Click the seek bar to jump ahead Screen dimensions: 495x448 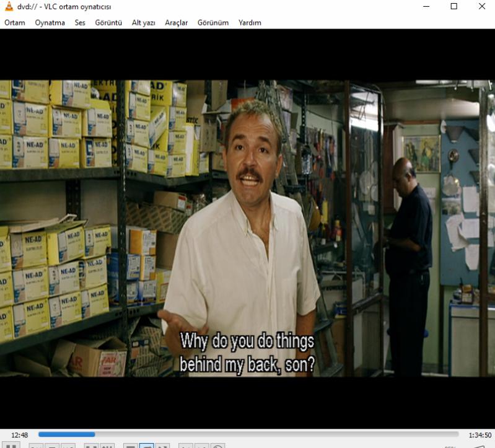click(279, 434)
